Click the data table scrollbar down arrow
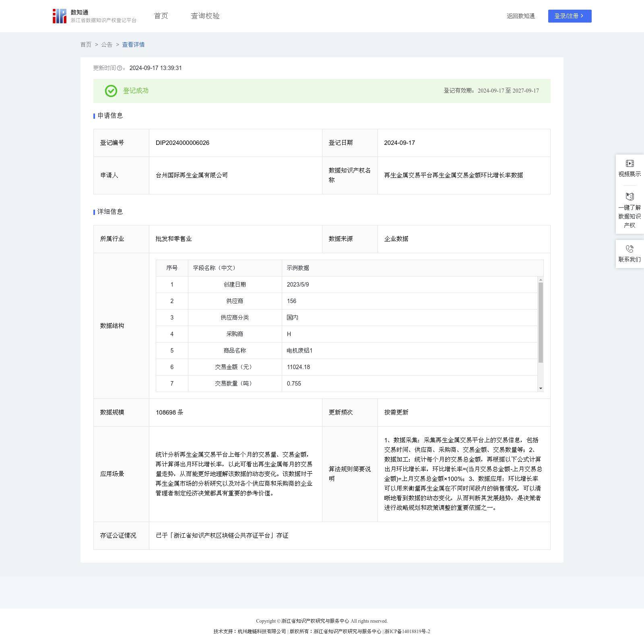The height and width of the screenshot is (644, 644). 541,388
